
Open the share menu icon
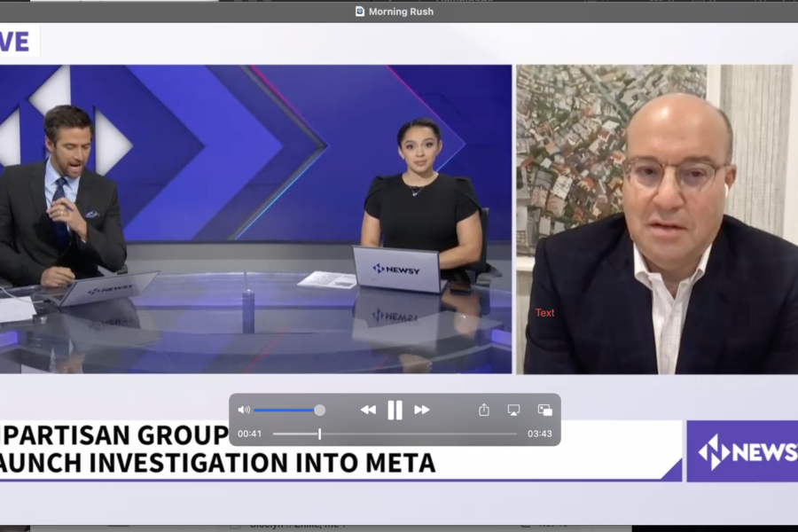click(484, 410)
